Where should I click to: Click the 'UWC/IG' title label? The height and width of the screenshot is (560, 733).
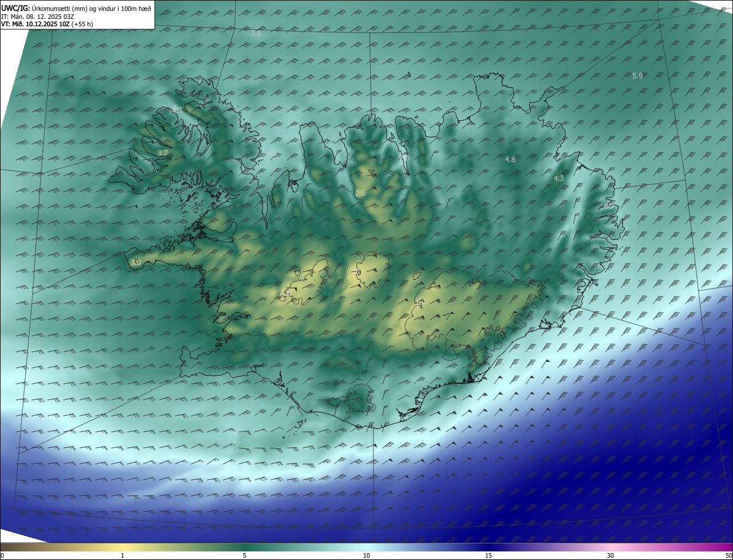[x=15, y=9]
